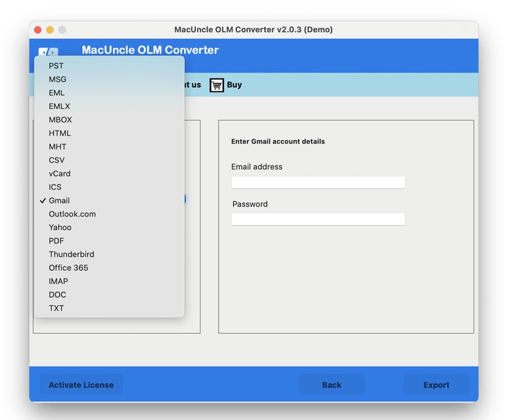Select the Thunderbird option

[71, 254]
